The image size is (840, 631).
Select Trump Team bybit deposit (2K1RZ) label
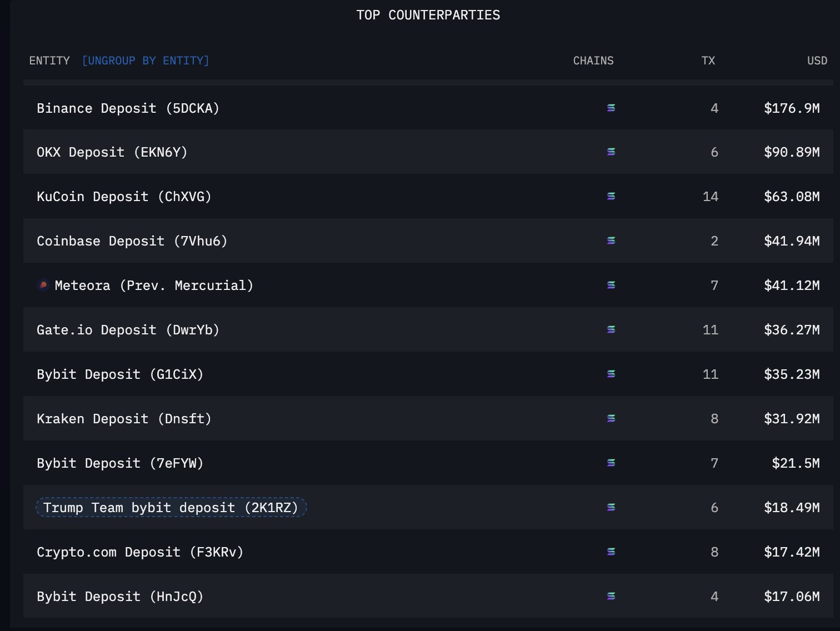(171, 508)
